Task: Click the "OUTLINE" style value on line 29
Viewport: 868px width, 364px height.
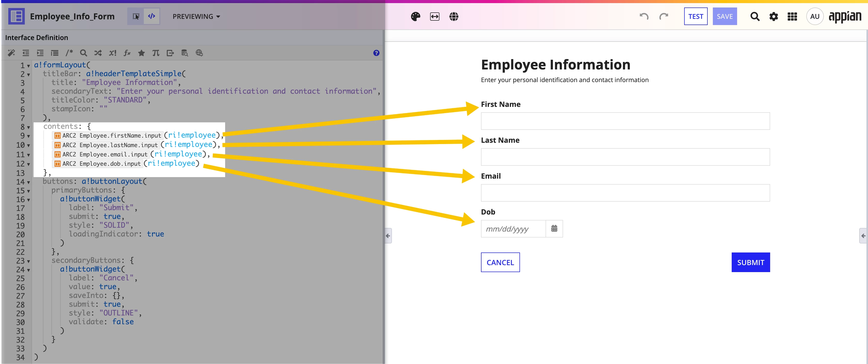Action: click(119, 313)
